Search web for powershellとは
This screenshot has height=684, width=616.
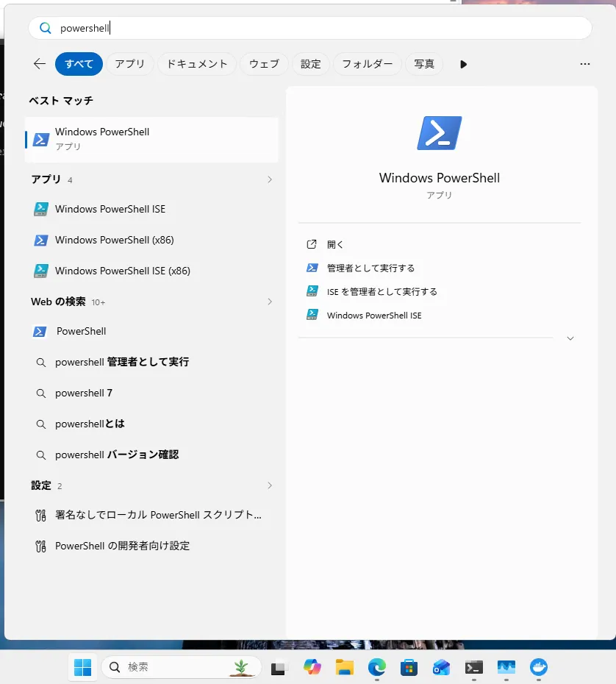[x=151, y=424]
